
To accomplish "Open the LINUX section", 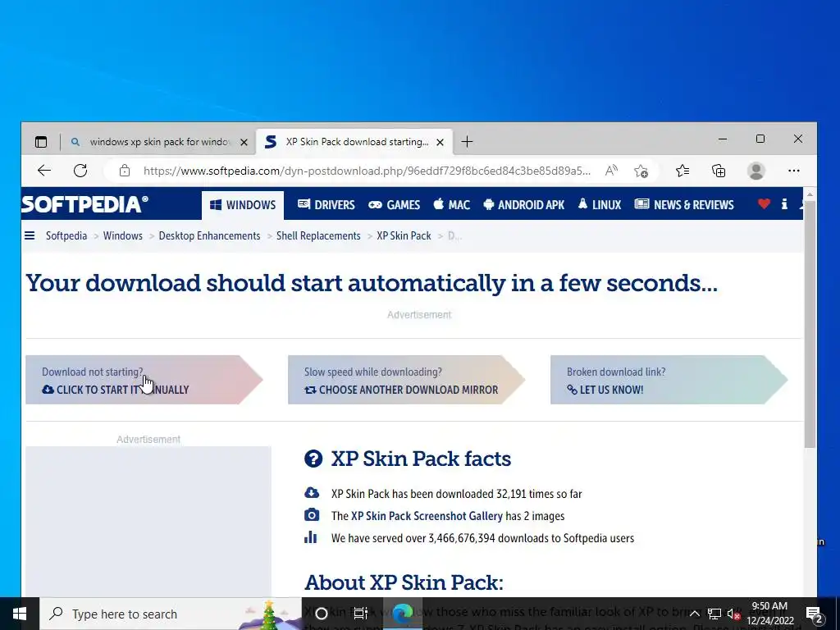I will point(600,204).
